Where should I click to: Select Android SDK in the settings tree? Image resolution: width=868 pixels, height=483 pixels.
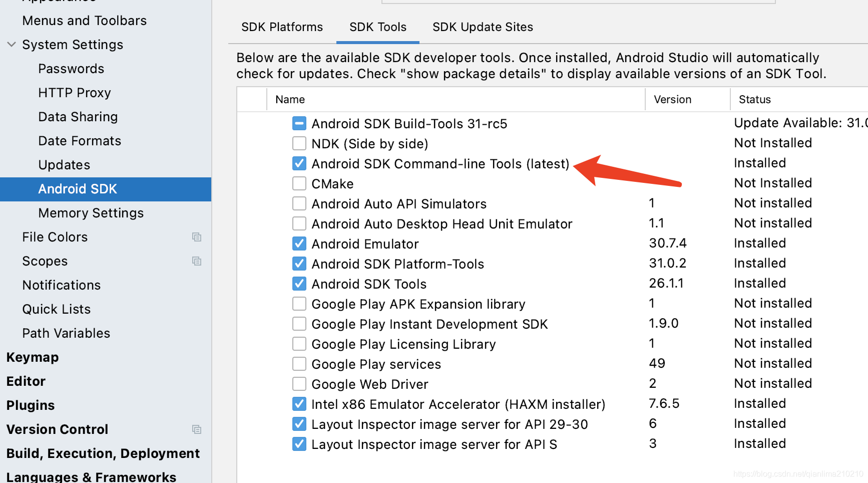pyautogui.click(x=106, y=189)
